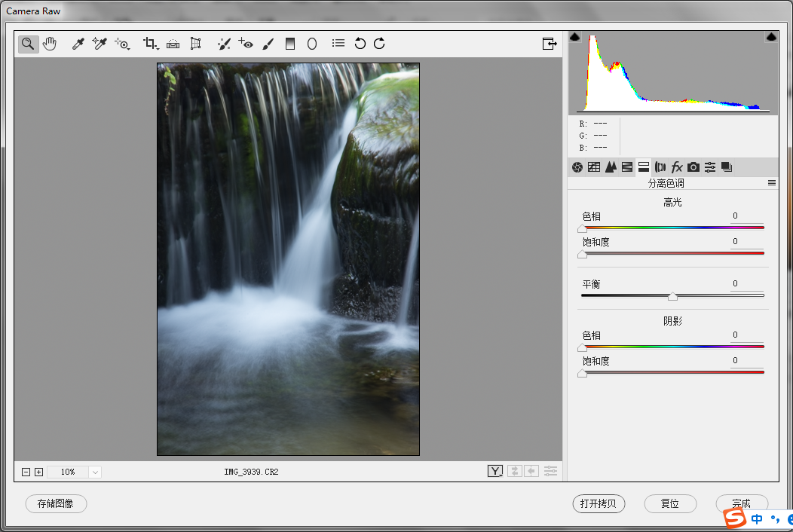Open the Tone Curve panel tab
The width and height of the screenshot is (793, 532).
(594, 167)
